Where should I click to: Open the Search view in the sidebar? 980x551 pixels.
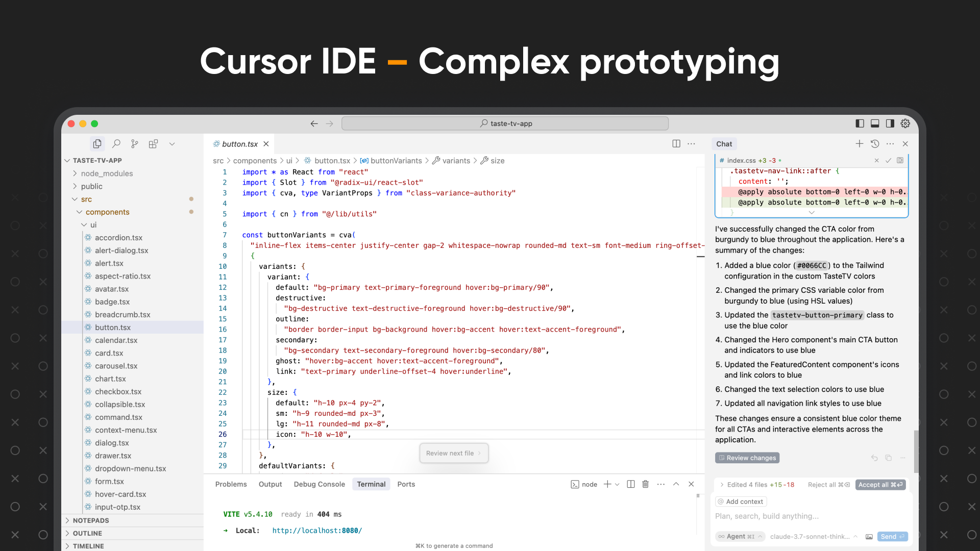[x=116, y=143]
